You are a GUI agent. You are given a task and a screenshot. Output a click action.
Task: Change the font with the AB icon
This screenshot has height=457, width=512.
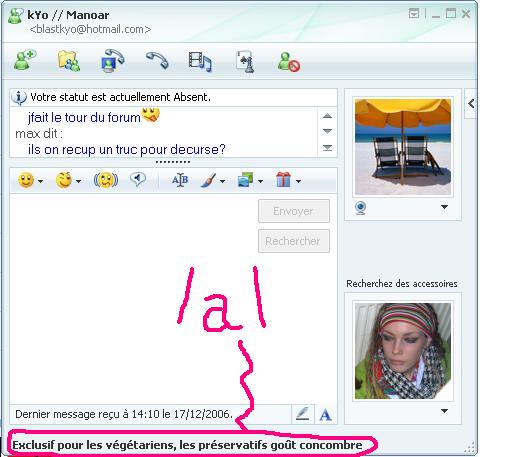[x=180, y=180]
